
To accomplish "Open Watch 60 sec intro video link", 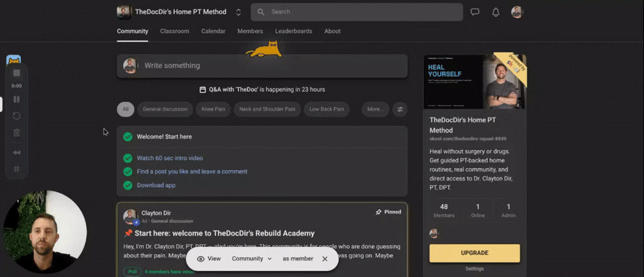I will [x=170, y=158].
